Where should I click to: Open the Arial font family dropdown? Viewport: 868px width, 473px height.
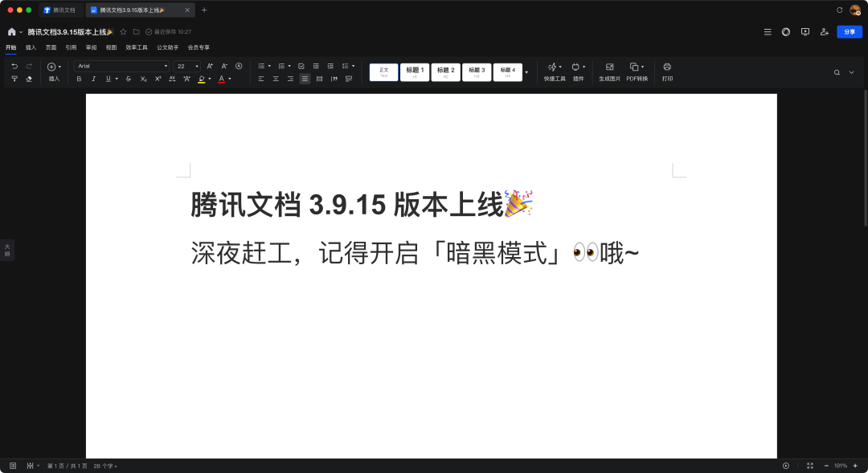click(x=122, y=67)
